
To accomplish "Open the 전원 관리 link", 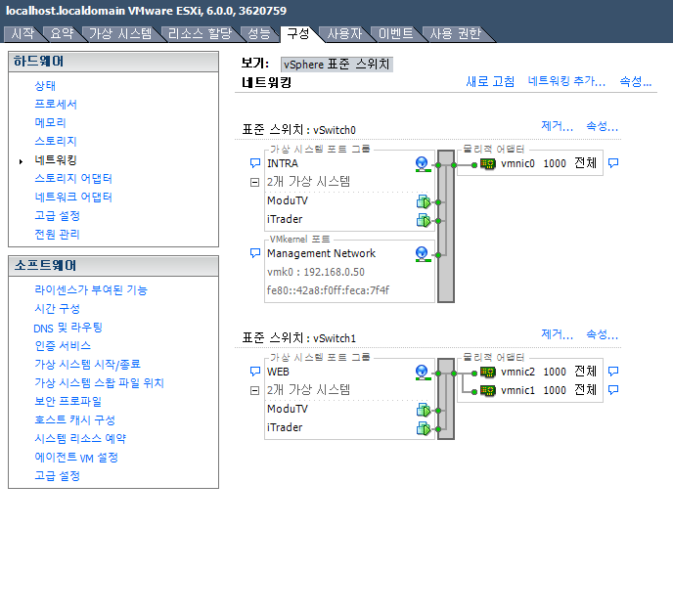I will tap(57, 235).
